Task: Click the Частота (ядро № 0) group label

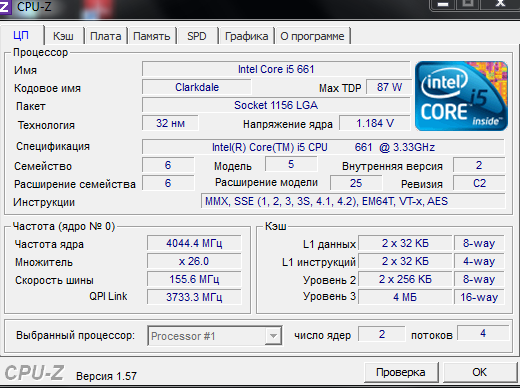Action: tap(64, 226)
